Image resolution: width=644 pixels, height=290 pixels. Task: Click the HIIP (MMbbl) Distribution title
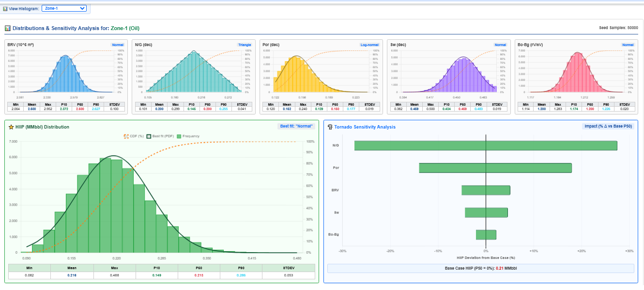click(x=43, y=127)
